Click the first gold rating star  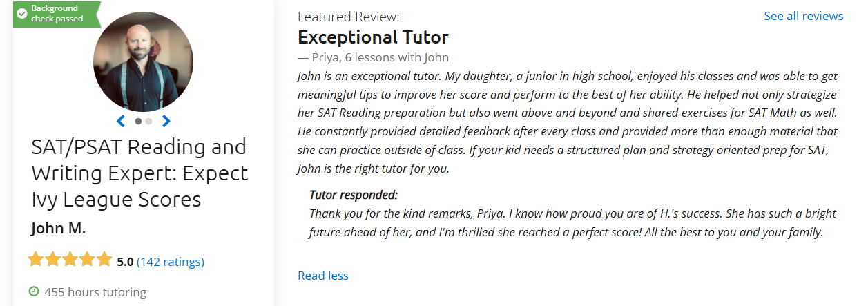click(35, 260)
